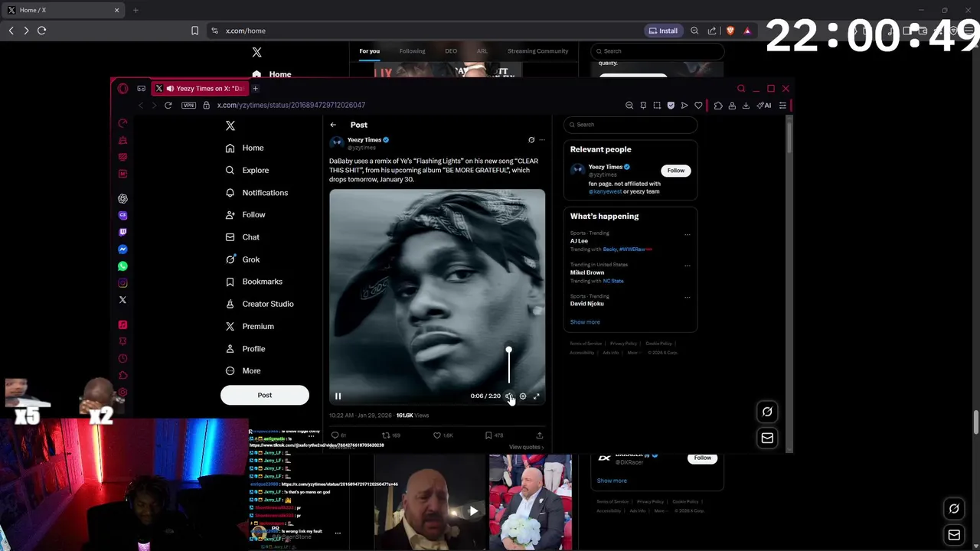
Task: Open options for AJ Lee trend
Action: [x=687, y=235]
